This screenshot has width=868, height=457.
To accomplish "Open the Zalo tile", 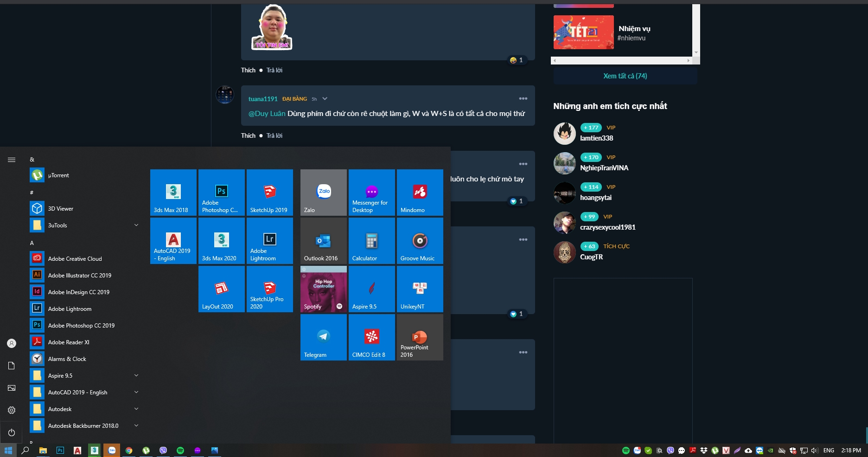I will click(x=324, y=193).
